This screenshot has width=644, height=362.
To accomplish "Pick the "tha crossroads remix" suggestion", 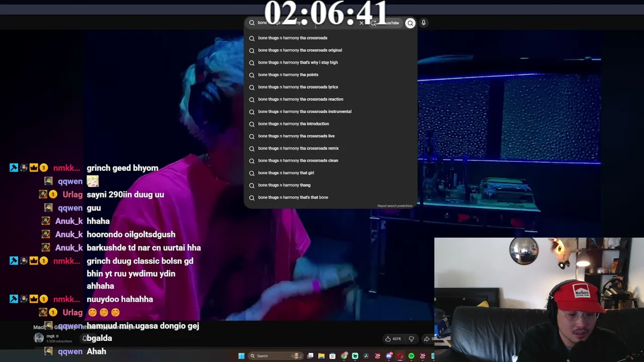I will [x=331, y=148].
